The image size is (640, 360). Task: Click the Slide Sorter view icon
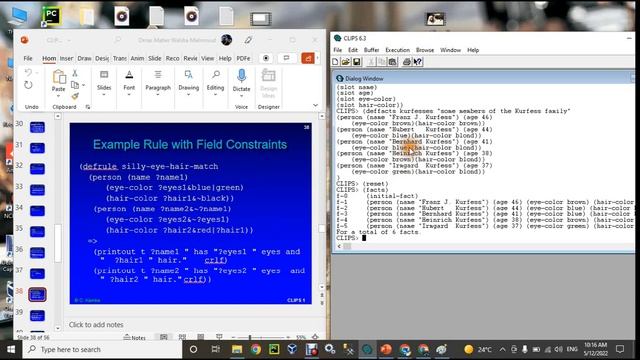182,337
